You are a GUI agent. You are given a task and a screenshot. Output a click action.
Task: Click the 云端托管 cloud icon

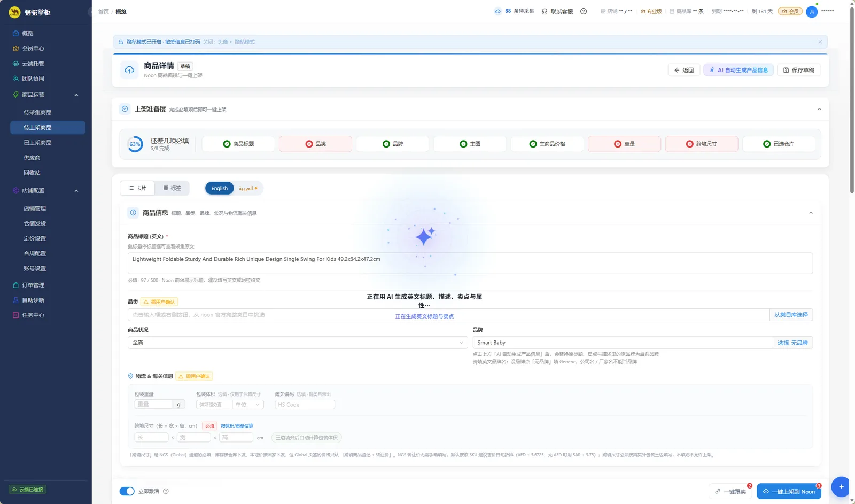pyautogui.click(x=15, y=64)
